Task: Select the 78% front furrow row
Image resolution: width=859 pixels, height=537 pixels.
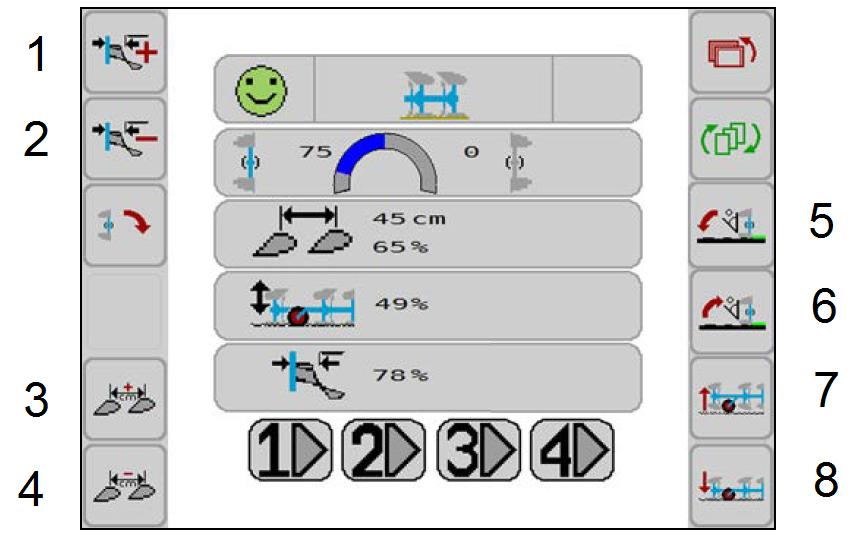Action: click(428, 378)
